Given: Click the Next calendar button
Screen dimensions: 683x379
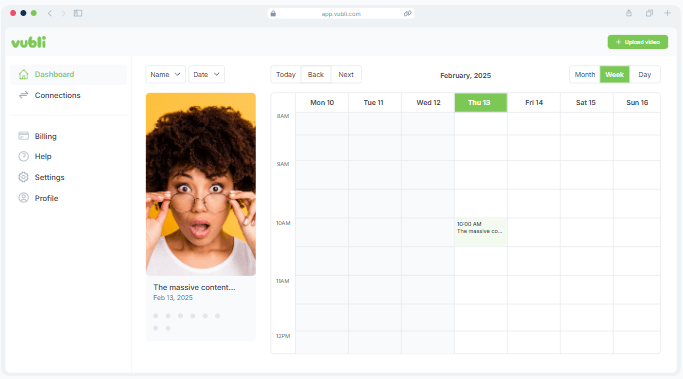Looking at the screenshot, I should pos(346,74).
